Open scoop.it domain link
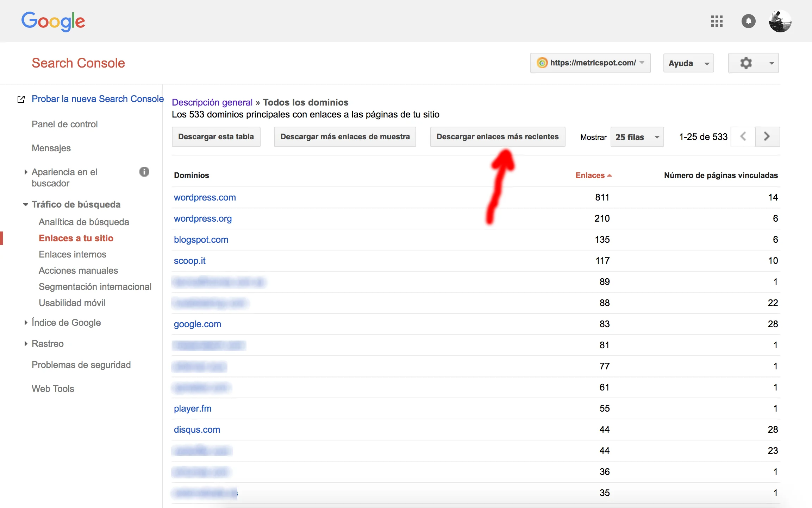Screen dimensions: 812x508 189,261
